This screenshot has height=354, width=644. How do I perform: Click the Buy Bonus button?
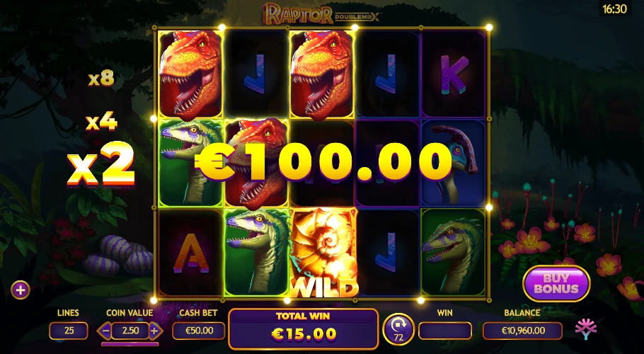coord(556,283)
